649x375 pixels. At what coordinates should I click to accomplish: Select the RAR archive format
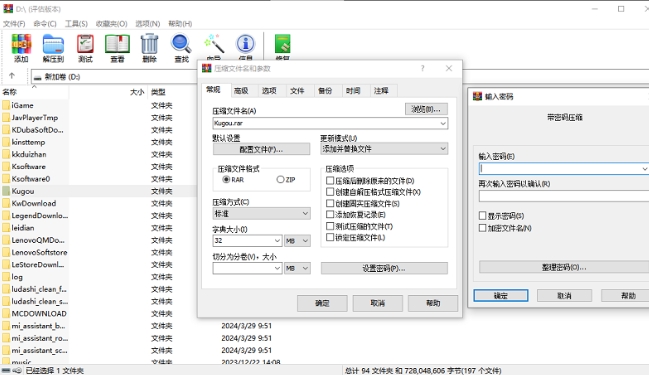pos(226,179)
